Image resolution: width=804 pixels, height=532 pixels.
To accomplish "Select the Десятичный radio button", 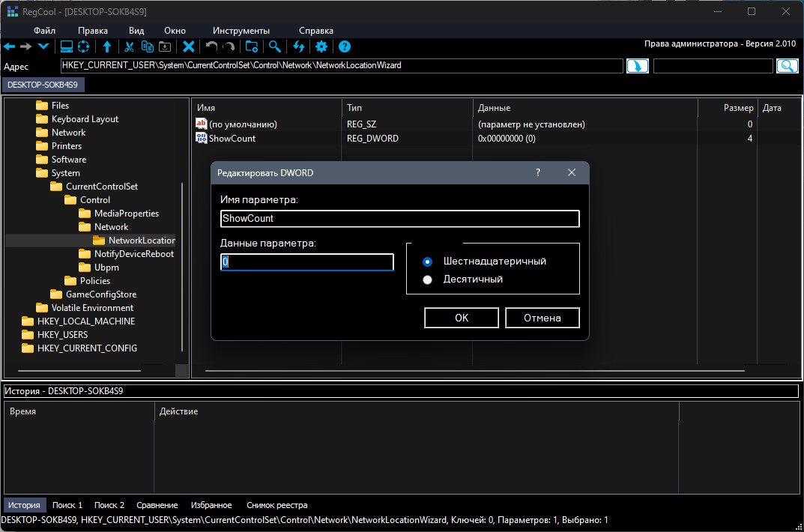I will click(x=428, y=279).
